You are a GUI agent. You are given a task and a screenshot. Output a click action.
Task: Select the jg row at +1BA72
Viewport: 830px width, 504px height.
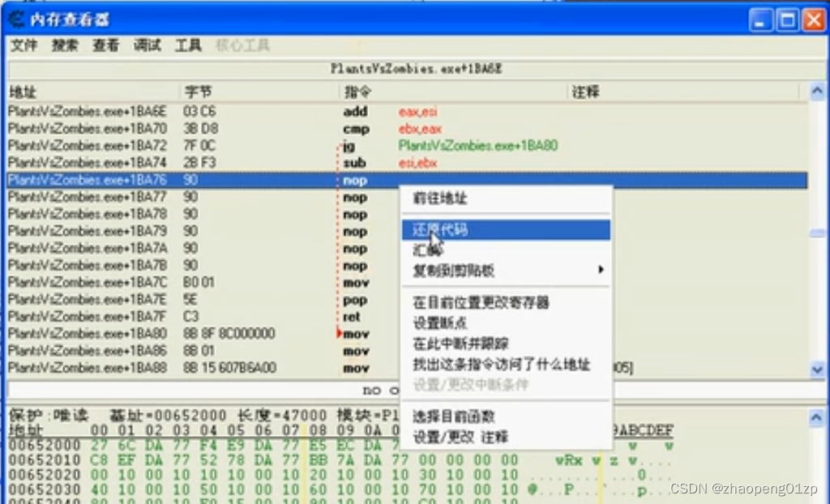coord(407,146)
